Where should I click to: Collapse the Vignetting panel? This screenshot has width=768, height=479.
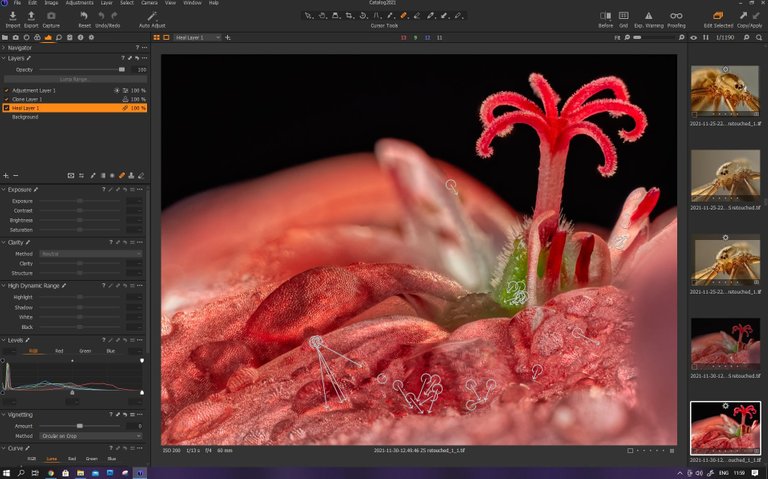coord(3,414)
